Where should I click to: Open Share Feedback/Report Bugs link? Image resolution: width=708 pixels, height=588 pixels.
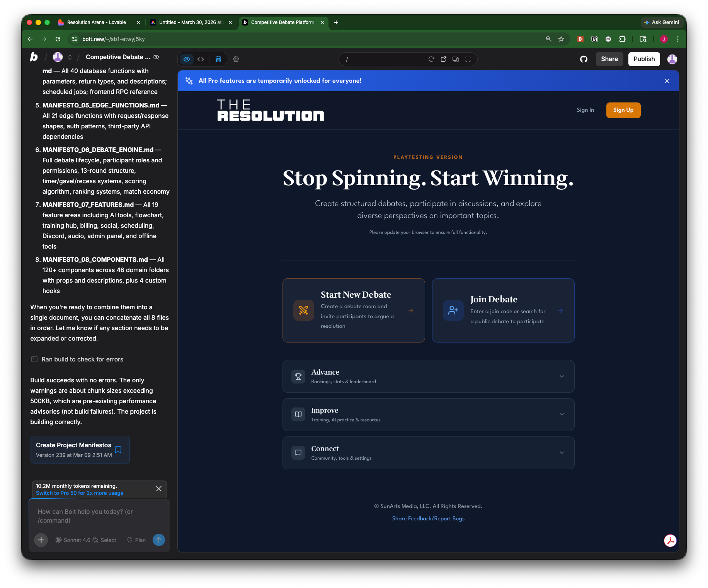(428, 518)
